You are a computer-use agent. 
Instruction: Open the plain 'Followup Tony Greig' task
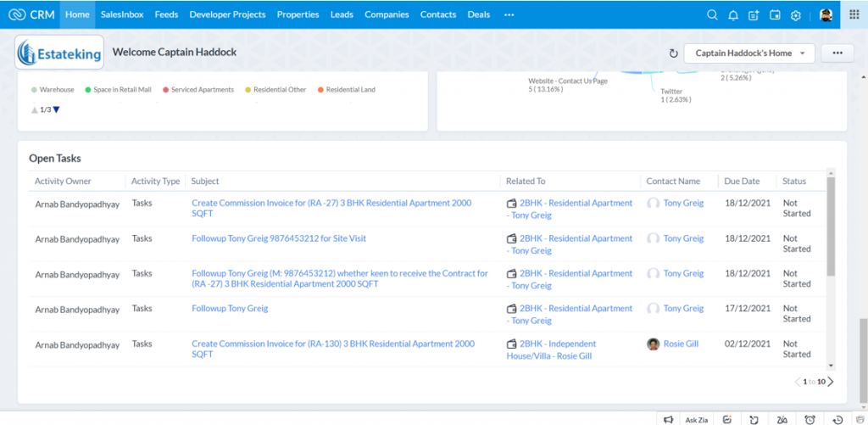pos(230,308)
